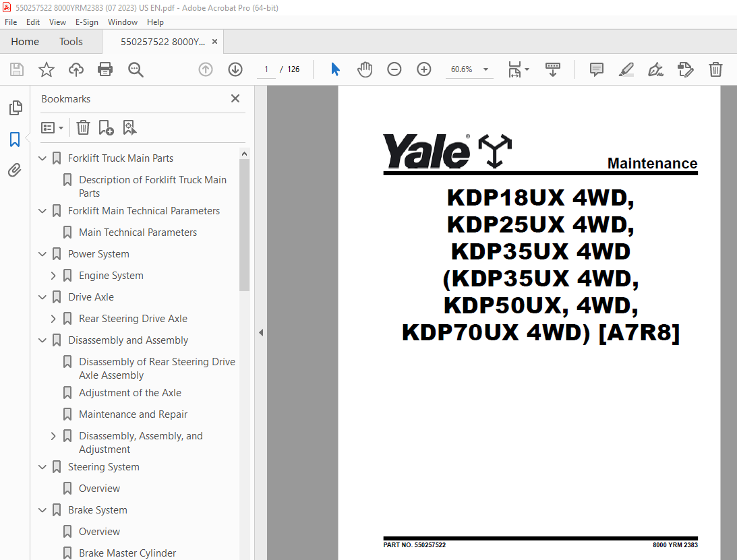Collapse Forklift Main Technical Parameters bookmark
This screenshot has width=737, height=560.
pos(42,211)
